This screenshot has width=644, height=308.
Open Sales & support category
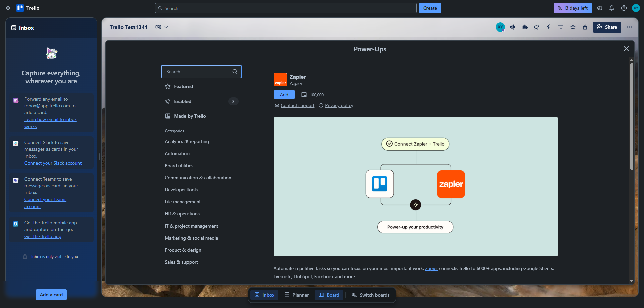pos(181,262)
